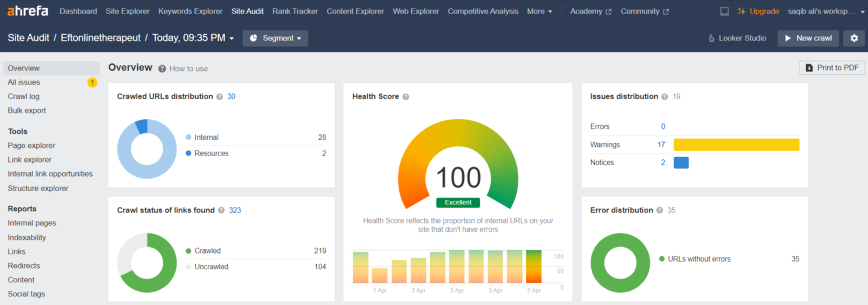This screenshot has height=305, width=868.
Task: Open Redirects report
Action: 24,266
